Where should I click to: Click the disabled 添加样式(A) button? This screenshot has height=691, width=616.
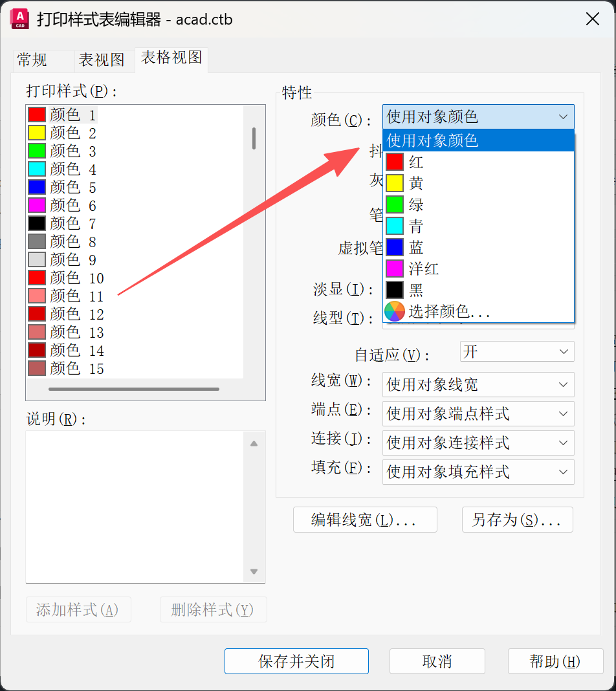[78, 609]
